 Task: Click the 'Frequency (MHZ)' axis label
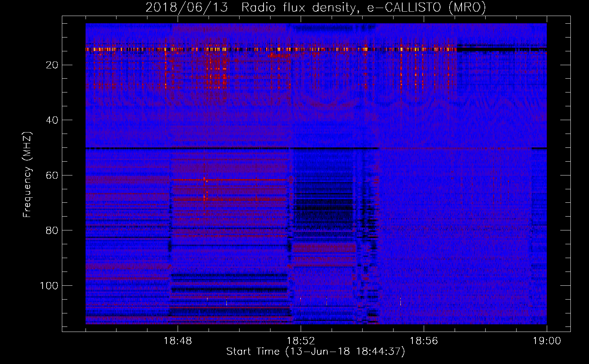27,175
